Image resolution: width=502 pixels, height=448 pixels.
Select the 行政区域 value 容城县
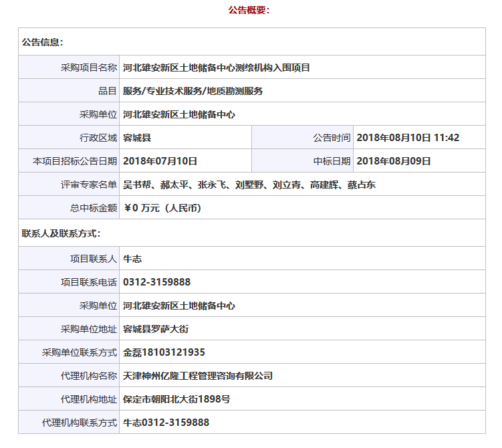click(x=137, y=138)
